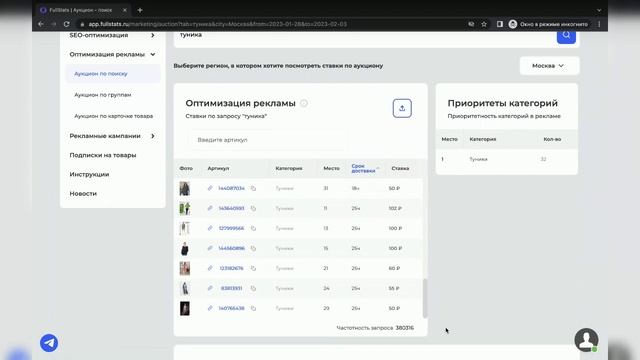Go back with browser back arrow
640x360 pixels.
pyautogui.click(x=41, y=24)
